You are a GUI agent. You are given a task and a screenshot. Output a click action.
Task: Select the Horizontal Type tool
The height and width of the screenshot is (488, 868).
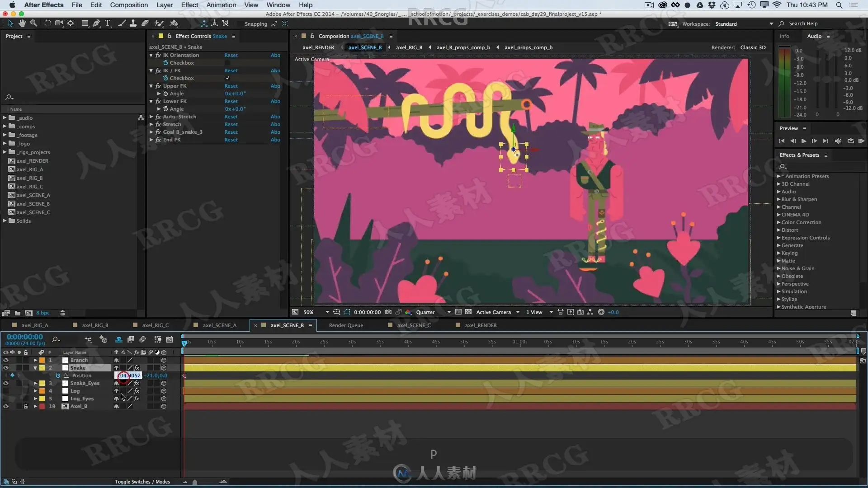pos(108,23)
